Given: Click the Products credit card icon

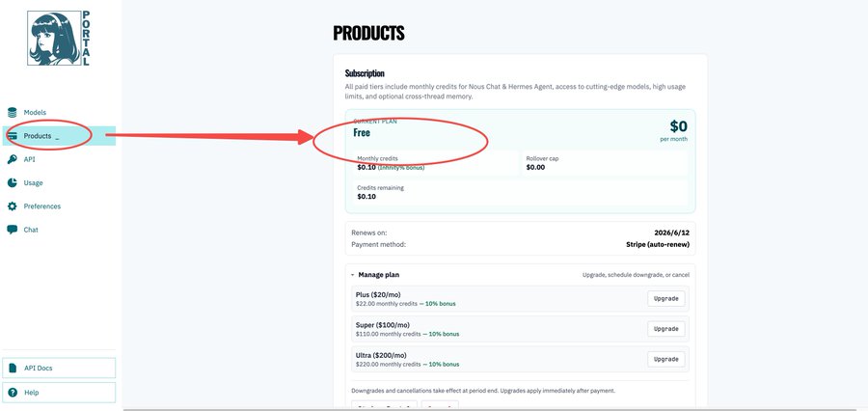Looking at the screenshot, I should click(13, 136).
